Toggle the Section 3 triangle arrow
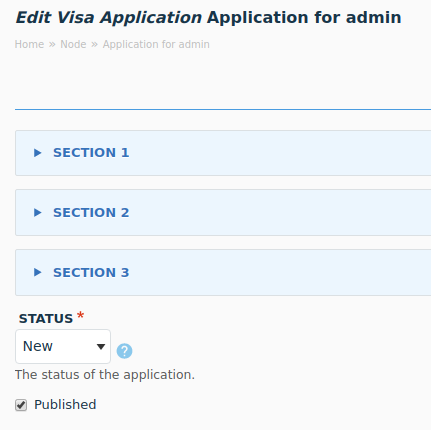This screenshot has width=431, height=430. click(x=38, y=272)
